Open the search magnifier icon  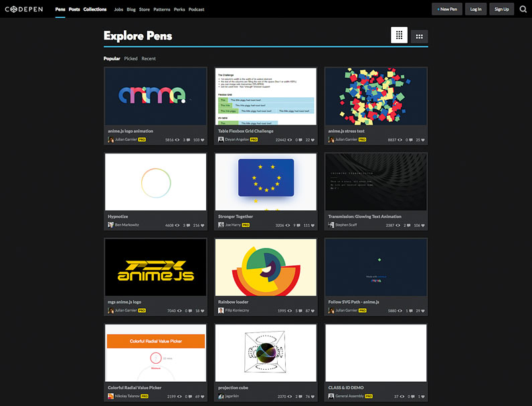pos(523,9)
